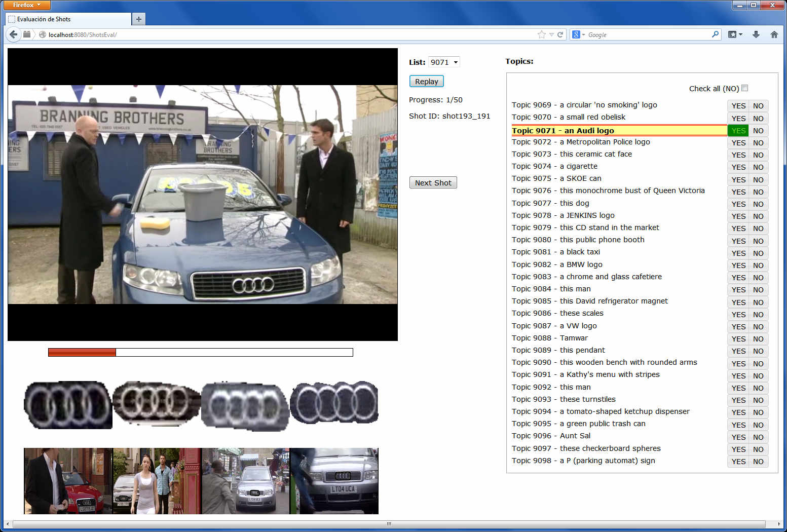Screen dimensions: 787x532
Task: Click the example image with red Audi car
Action: tap(68, 481)
